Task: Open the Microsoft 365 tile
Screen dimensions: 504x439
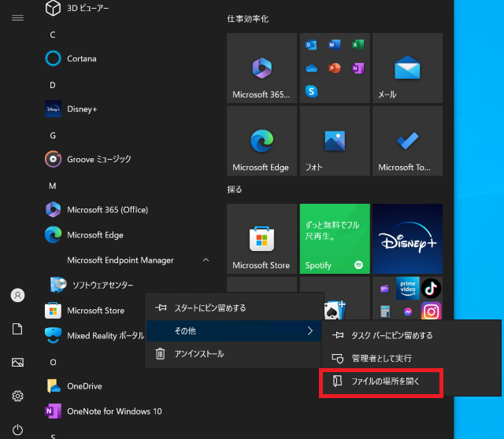Action: 261,68
